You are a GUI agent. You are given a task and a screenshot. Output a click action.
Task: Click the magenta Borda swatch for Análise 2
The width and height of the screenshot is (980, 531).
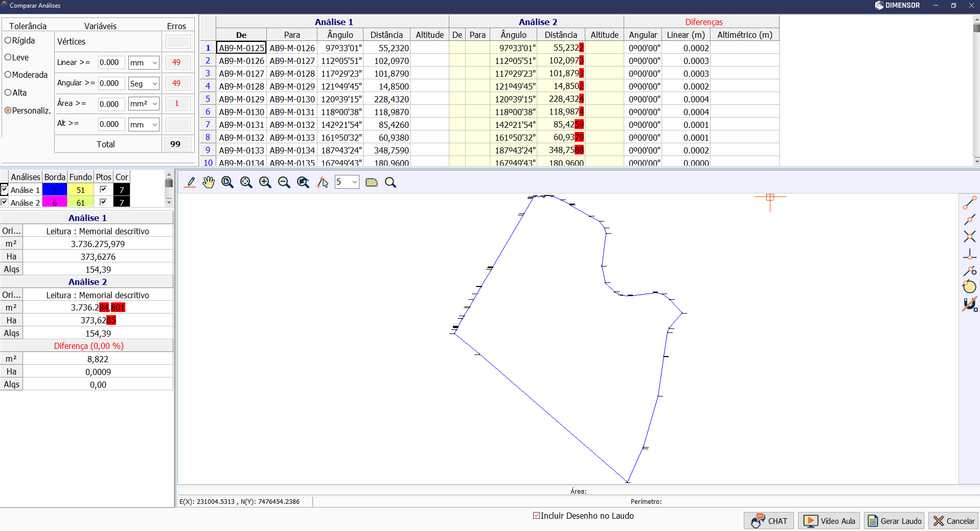(x=55, y=203)
